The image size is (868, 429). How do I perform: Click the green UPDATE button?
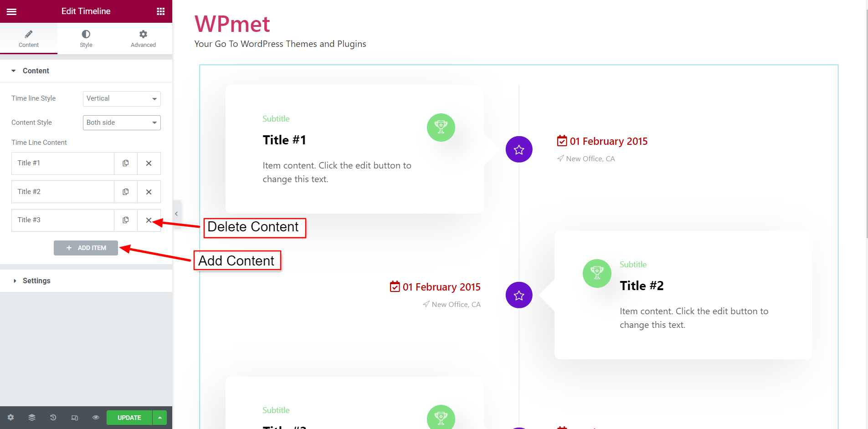click(129, 418)
